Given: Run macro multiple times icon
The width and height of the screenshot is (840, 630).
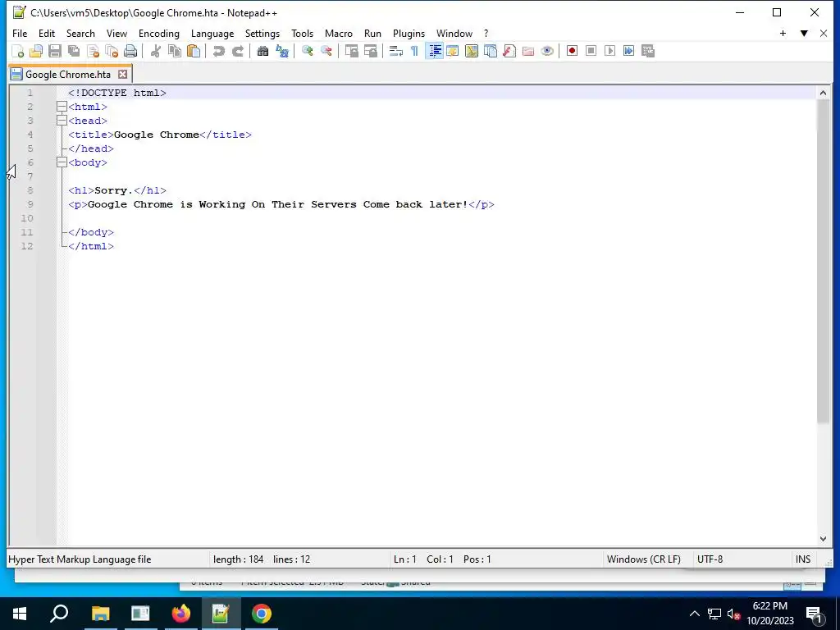Looking at the screenshot, I should point(629,51).
